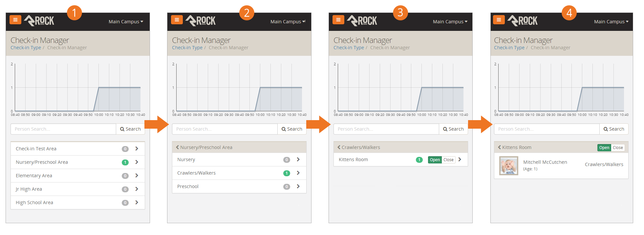Image resolution: width=644 pixels, height=235 pixels.
Task: Select Nursery/Preschool Area label in panel 1
Action: click(42, 162)
